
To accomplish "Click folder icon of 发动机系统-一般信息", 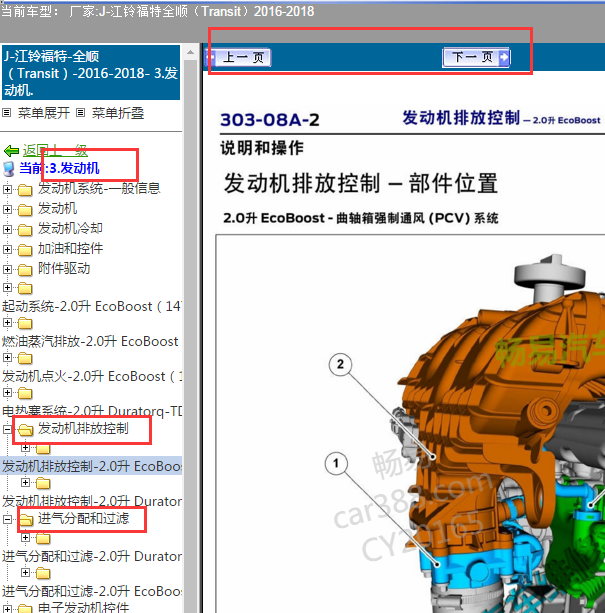I will [25, 190].
